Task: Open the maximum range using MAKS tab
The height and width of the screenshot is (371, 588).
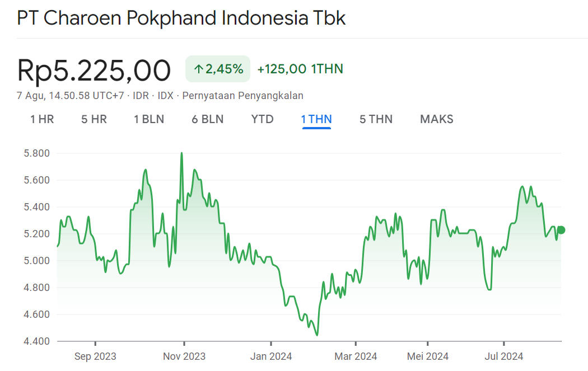Action: tap(436, 119)
